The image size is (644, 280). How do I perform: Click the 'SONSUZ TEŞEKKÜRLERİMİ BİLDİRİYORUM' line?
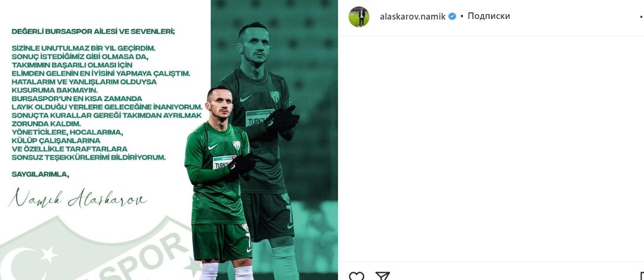pos(89,157)
